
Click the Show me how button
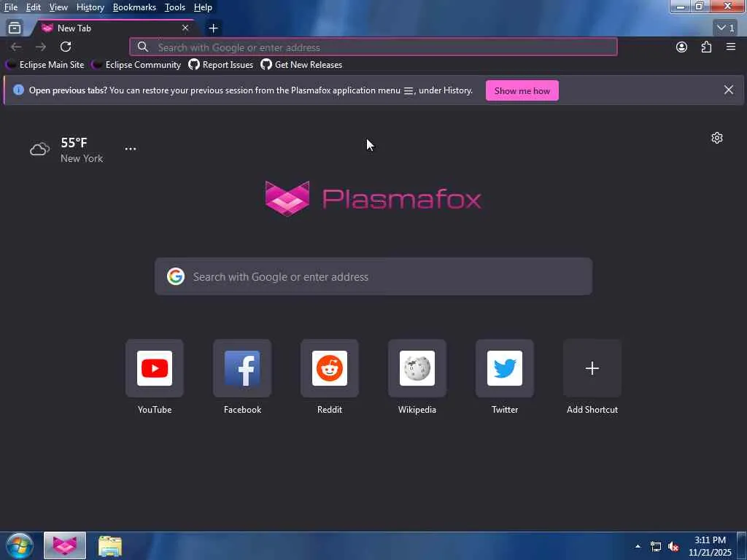coord(522,90)
